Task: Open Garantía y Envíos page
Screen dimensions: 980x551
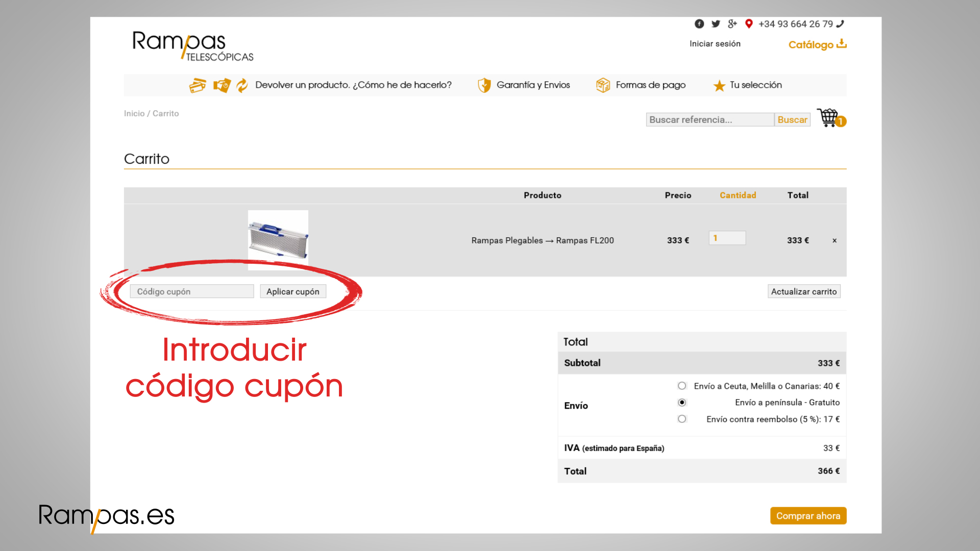Action: [533, 85]
